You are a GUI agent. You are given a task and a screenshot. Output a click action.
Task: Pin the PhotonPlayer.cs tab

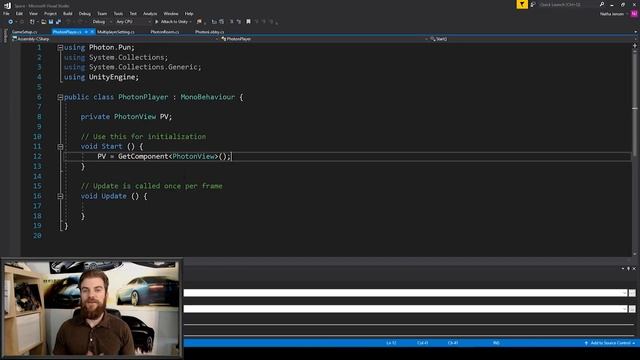click(86, 32)
